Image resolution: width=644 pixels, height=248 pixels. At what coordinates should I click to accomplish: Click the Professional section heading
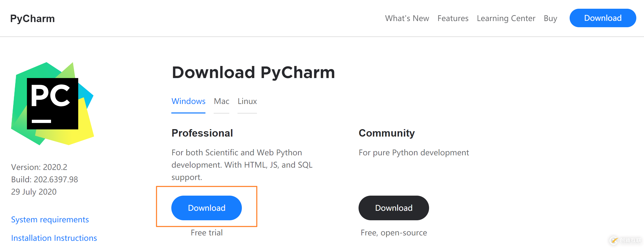(x=202, y=133)
